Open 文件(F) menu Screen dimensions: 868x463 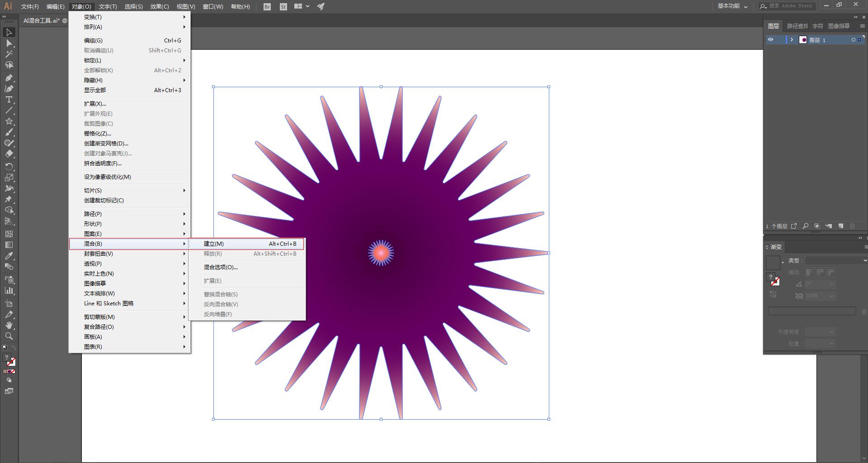30,6
